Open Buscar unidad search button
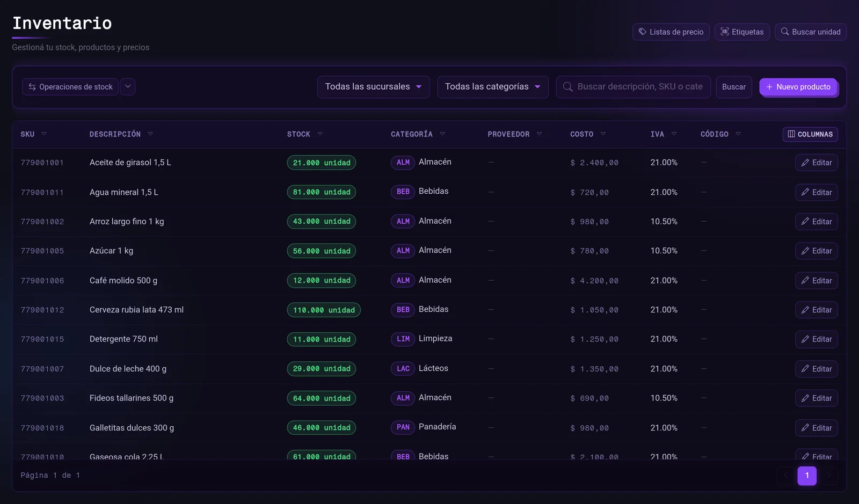This screenshot has width=859, height=504. (x=811, y=32)
